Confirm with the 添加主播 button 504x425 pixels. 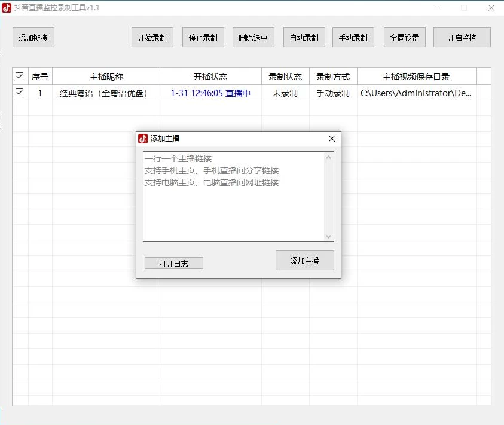[x=304, y=261]
